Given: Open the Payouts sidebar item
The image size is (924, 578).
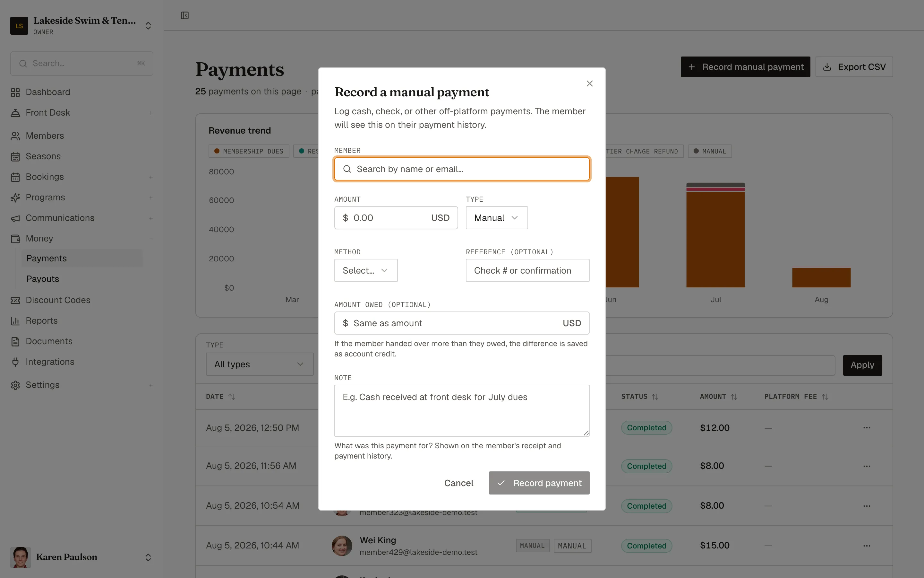Looking at the screenshot, I should pos(82,279).
